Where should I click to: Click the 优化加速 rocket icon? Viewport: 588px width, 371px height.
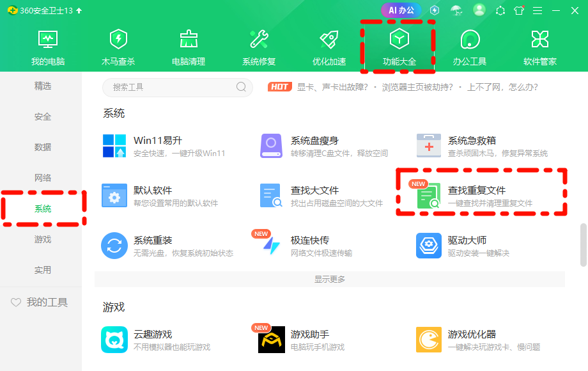pyautogui.click(x=329, y=39)
